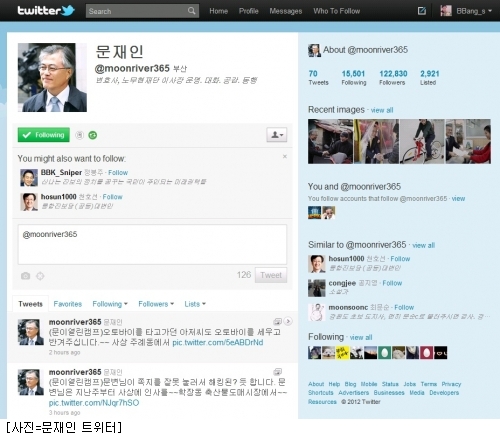Follow BBK_Sniper from suggestions
The height and width of the screenshot is (439, 500).
(x=118, y=173)
